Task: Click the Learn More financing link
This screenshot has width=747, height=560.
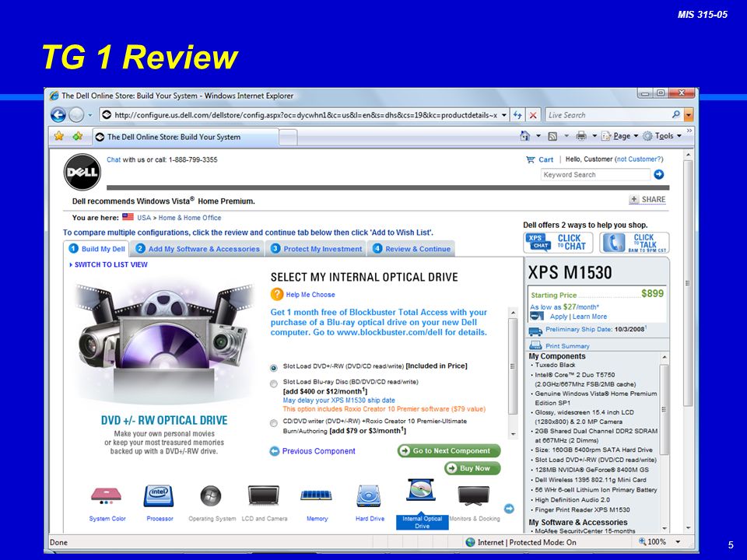Action: tap(590, 317)
